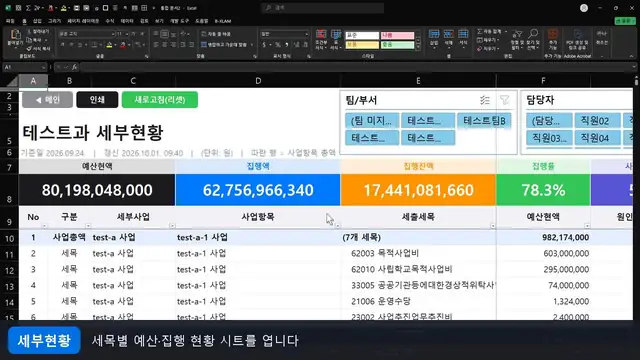Click the green Share button at top right

pyautogui.click(x=625, y=20)
